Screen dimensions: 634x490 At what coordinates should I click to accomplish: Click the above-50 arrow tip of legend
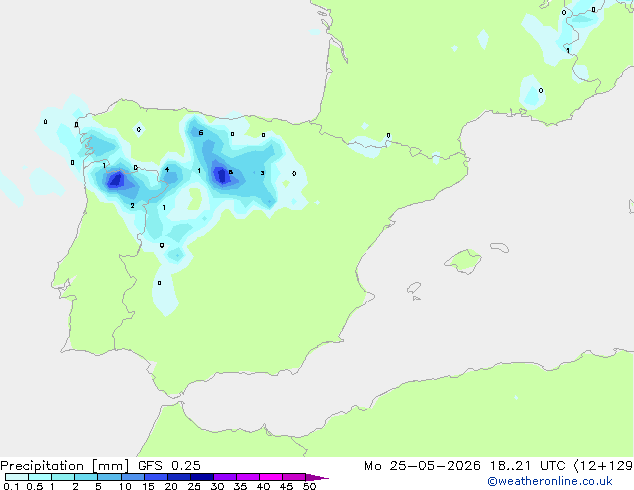(x=317, y=477)
